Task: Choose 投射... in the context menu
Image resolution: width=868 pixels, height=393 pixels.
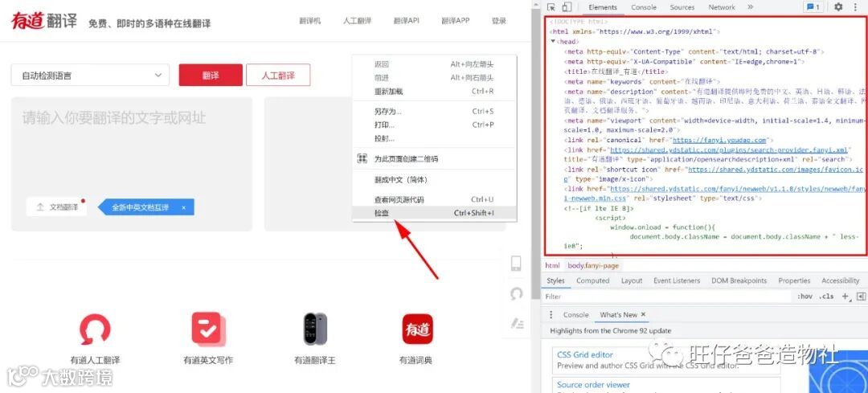Action: tap(435, 138)
